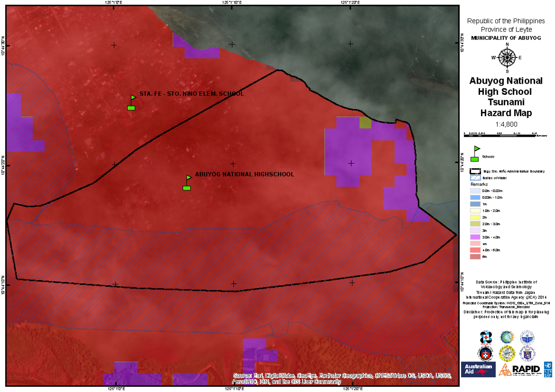Expand the Remarks legend section
The width and height of the screenshot is (555, 392).
click(479, 184)
